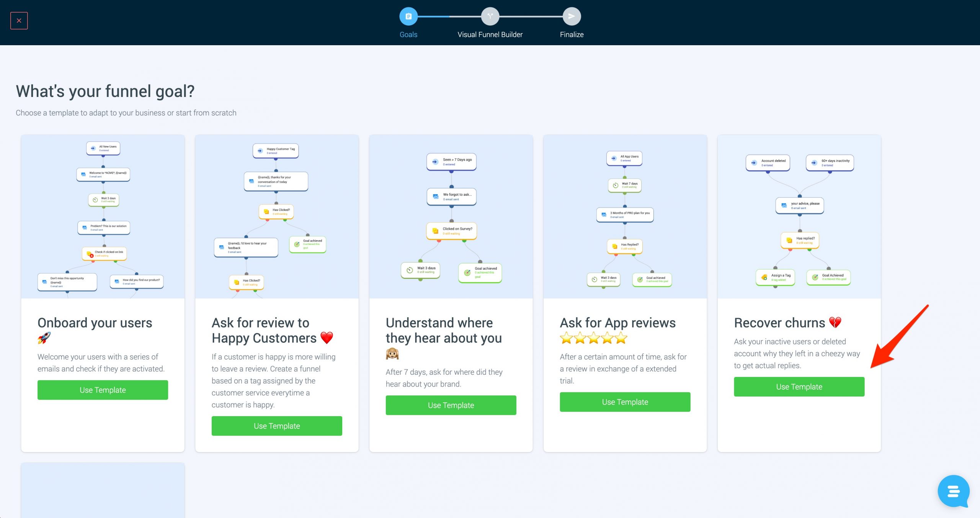Select the Visual Funnel Builder label
This screenshot has height=518, width=980.
coord(490,34)
